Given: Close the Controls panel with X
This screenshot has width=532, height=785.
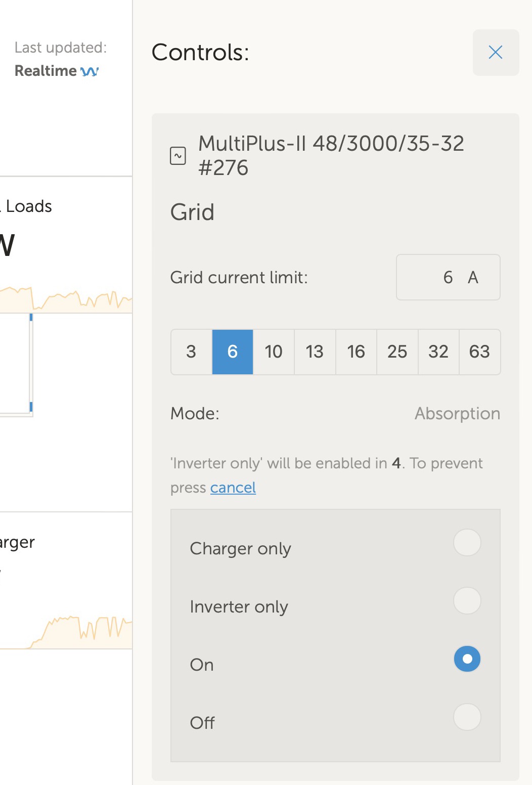Looking at the screenshot, I should tap(496, 53).
